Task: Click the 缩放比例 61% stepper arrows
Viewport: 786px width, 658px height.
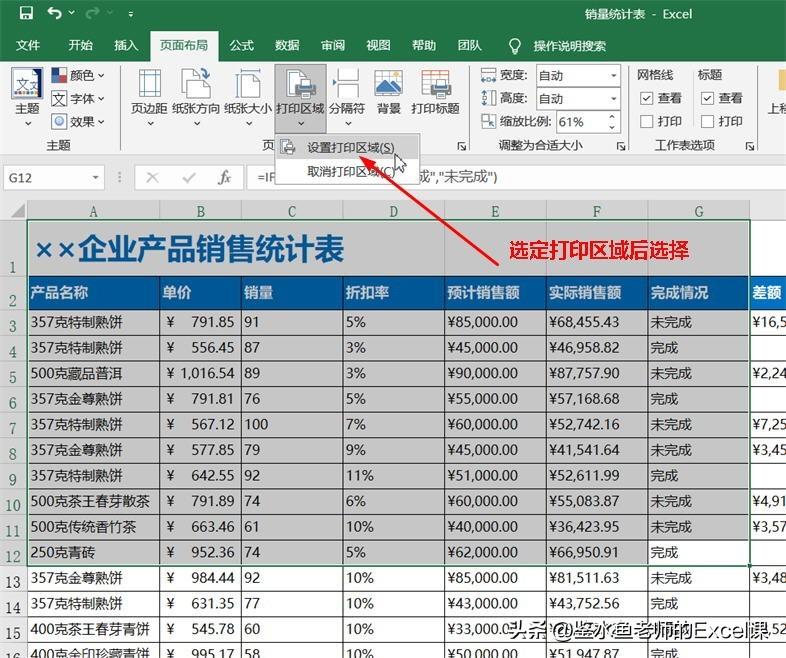Action: [612, 122]
